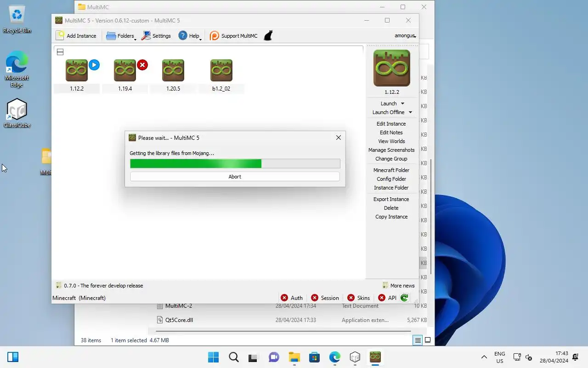Click the API status indicator

pyautogui.click(x=387, y=298)
